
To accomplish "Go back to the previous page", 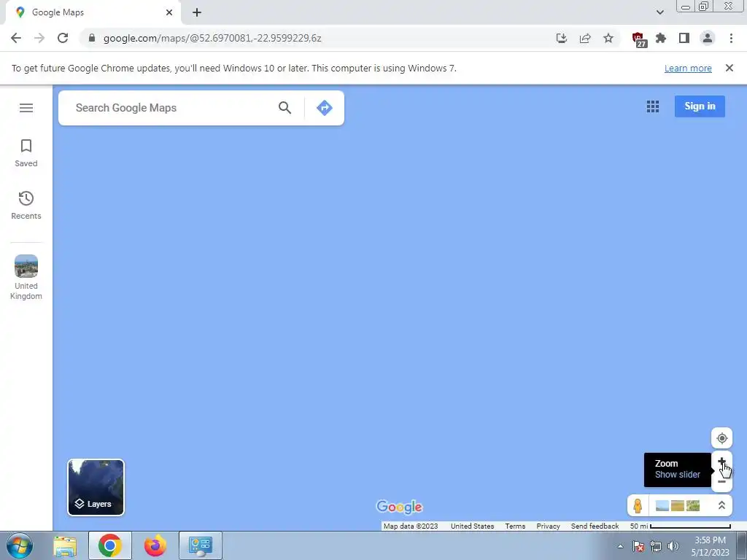I will point(16,38).
